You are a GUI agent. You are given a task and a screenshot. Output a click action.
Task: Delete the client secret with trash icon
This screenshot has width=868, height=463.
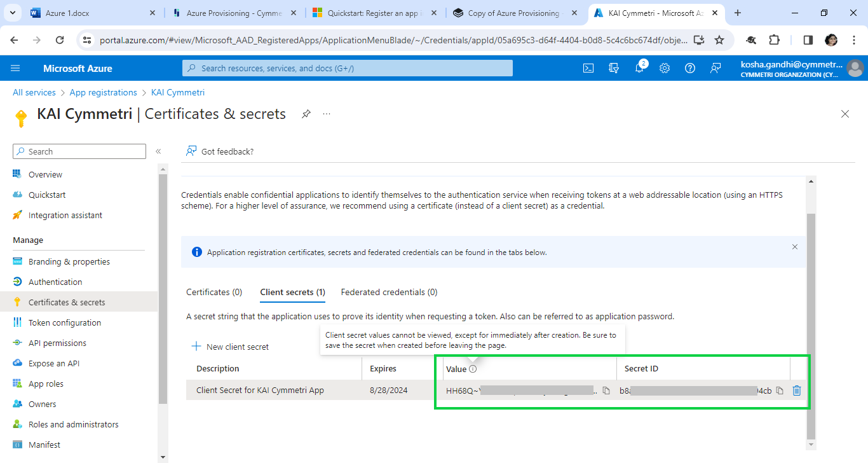(x=797, y=390)
